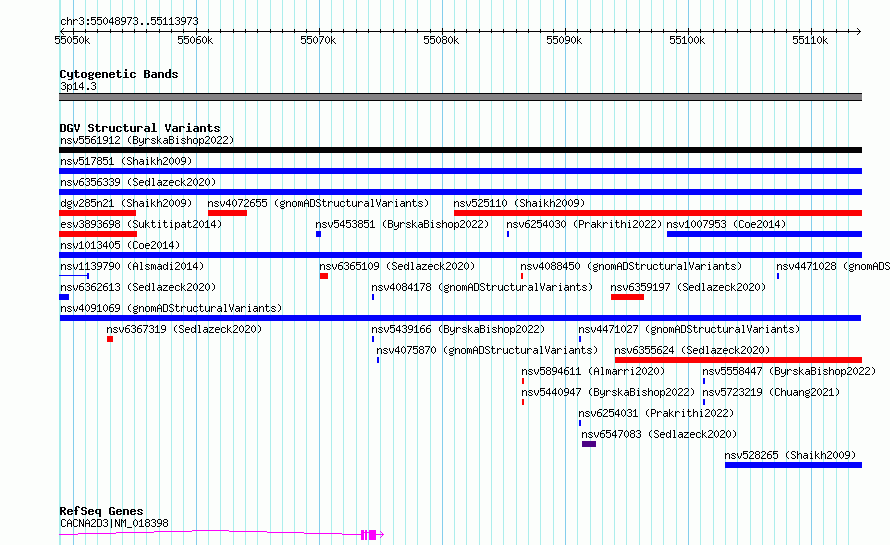
Task: Select the red nsv6355624 Sedlazeck2020 bar
Action: 738,360
